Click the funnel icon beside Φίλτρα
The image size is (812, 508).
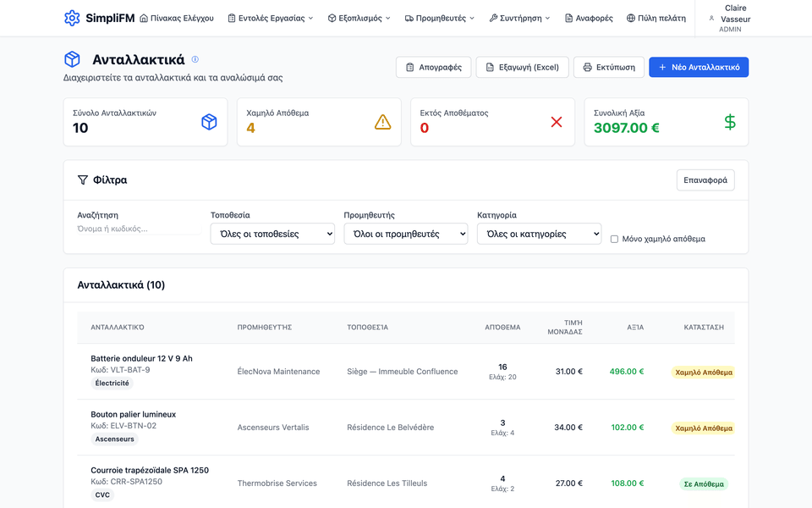(83, 179)
